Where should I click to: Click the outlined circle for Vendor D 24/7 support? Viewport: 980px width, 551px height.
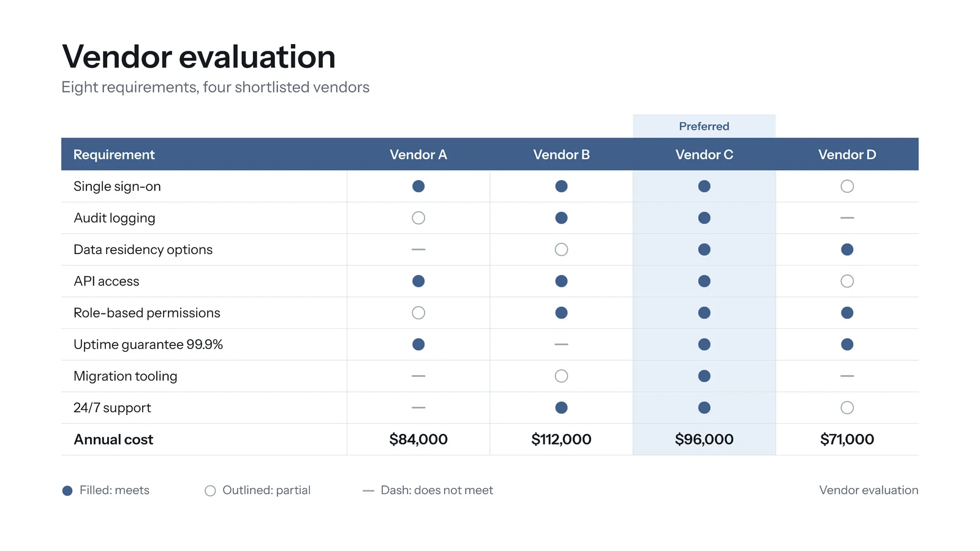click(x=847, y=408)
